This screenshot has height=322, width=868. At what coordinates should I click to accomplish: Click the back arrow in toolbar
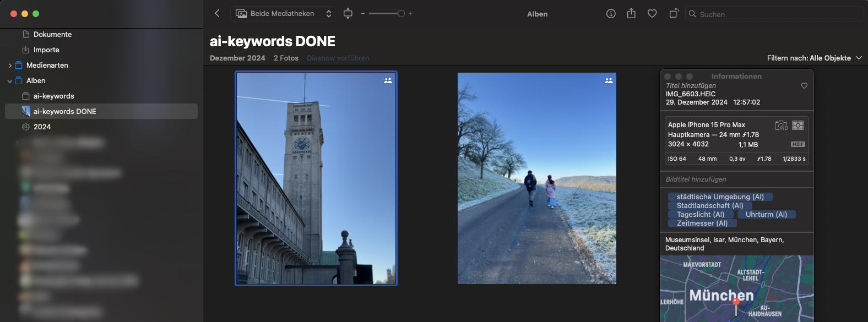point(217,13)
